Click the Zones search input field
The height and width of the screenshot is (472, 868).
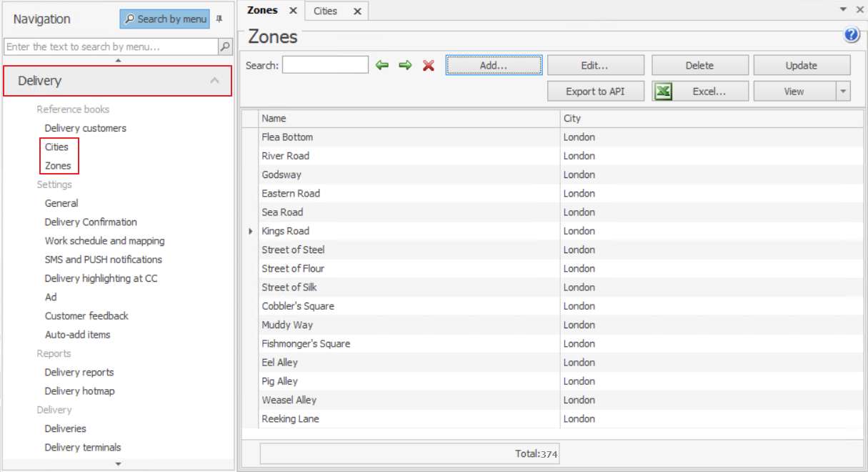(325, 66)
